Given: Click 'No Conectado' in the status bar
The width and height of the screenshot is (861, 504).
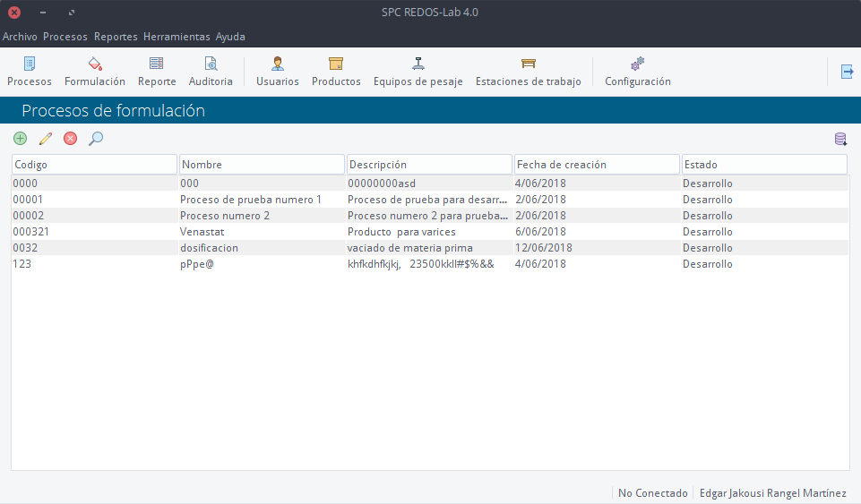Looking at the screenshot, I should point(652,493).
